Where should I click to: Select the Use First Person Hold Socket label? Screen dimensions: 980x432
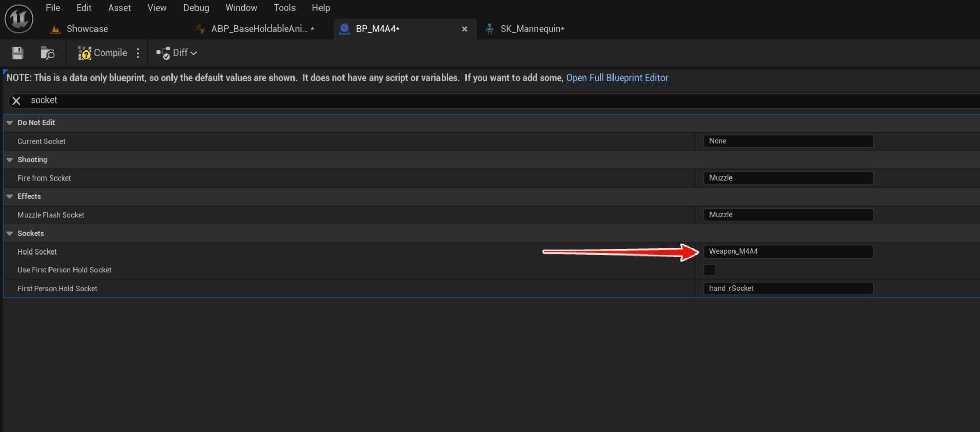click(x=65, y=270)
